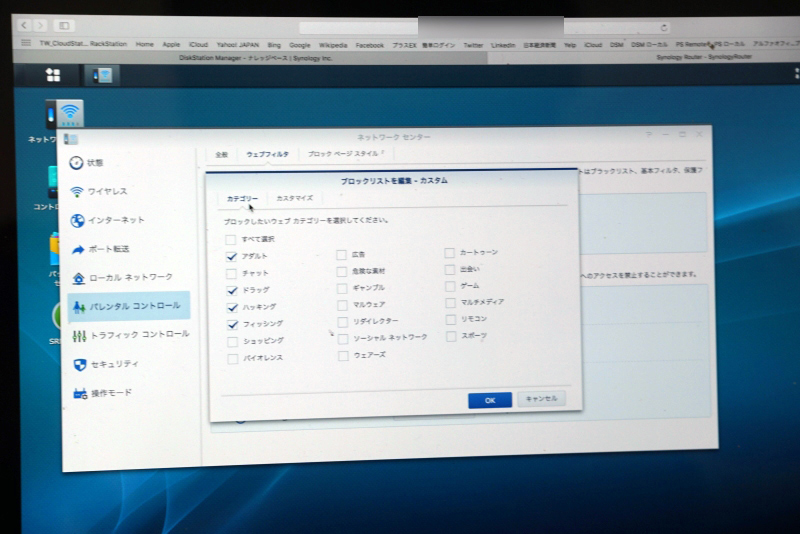
Task: Click the Safari address bar
Action: pos(485,28)
